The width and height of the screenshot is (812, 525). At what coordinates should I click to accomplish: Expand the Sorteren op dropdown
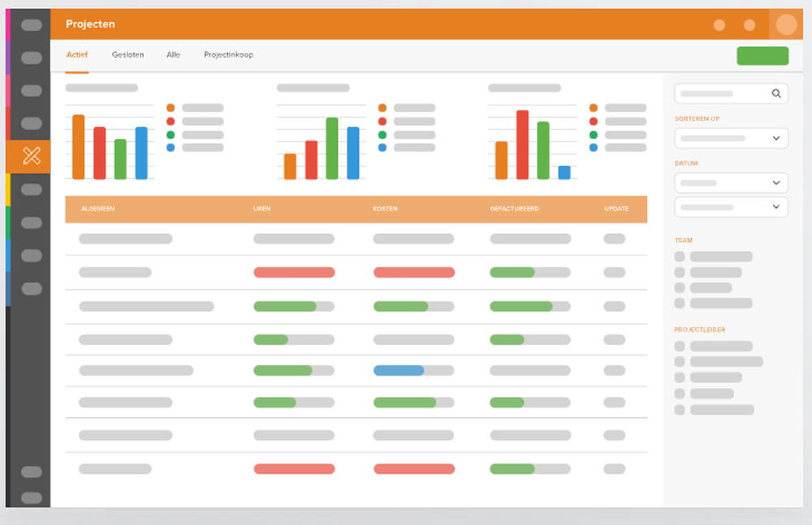(x=731, y=138)
